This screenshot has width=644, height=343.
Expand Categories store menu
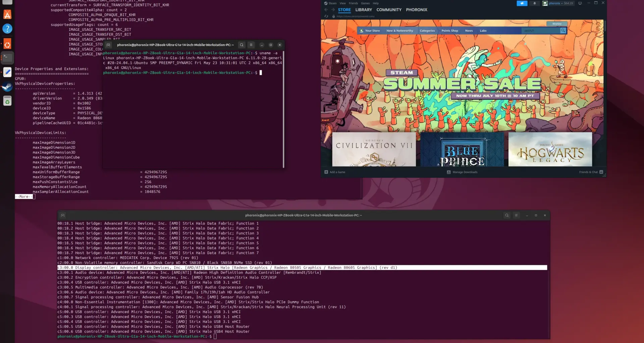tap(427, 30)
